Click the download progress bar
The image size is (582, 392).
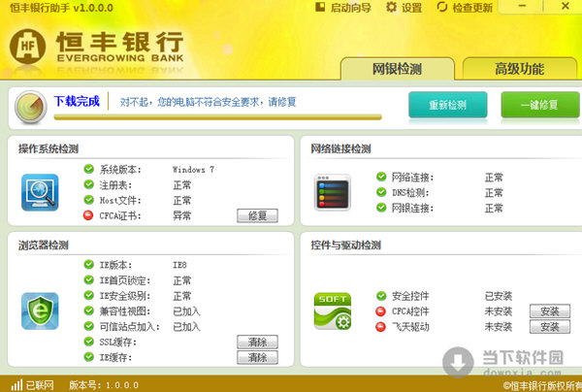pos(218,117)
